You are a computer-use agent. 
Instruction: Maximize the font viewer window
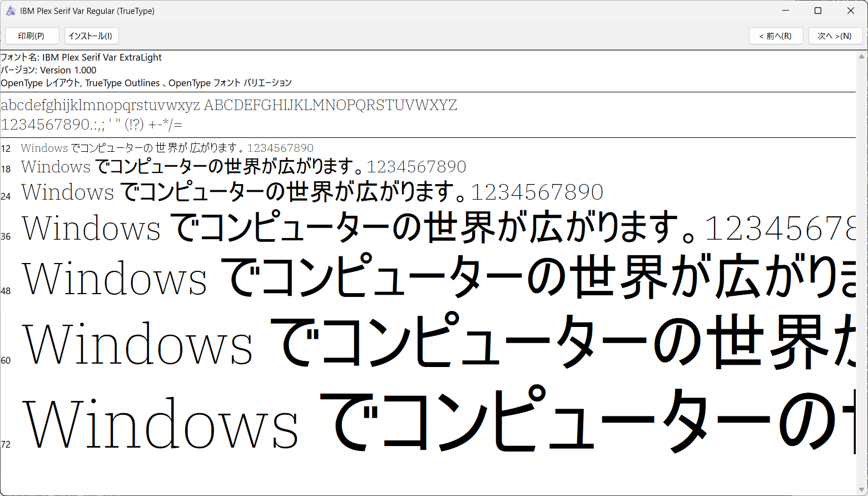pyautogui.click(x=818, y=11)
